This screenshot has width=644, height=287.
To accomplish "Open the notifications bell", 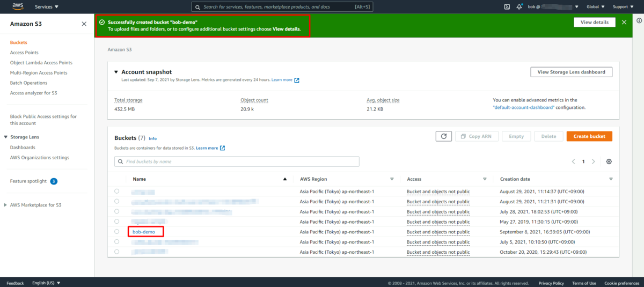I will point(519,7).
